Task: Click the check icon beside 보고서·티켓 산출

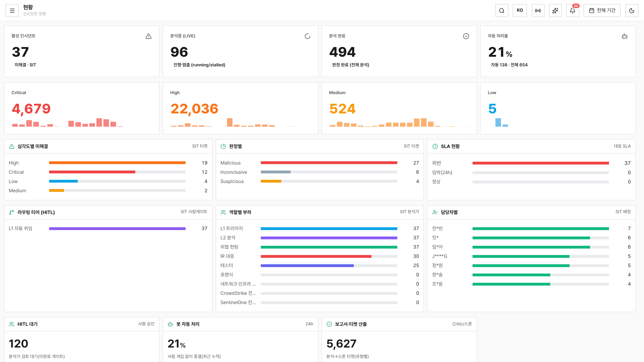Action: [x=329, y=324]
